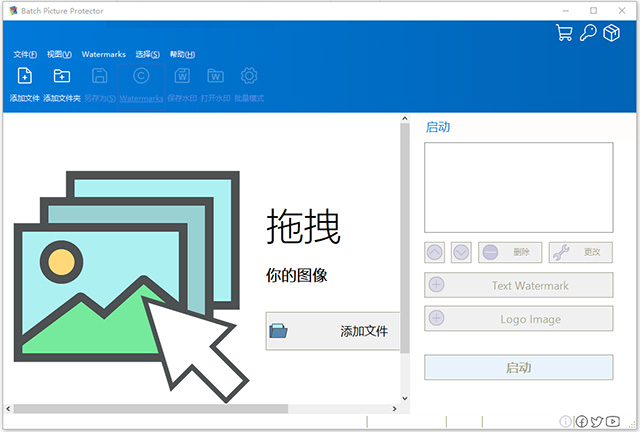Click the Batch Picture Protector app icon
This screenshot has height=432, width=640.
pos(13,11)
